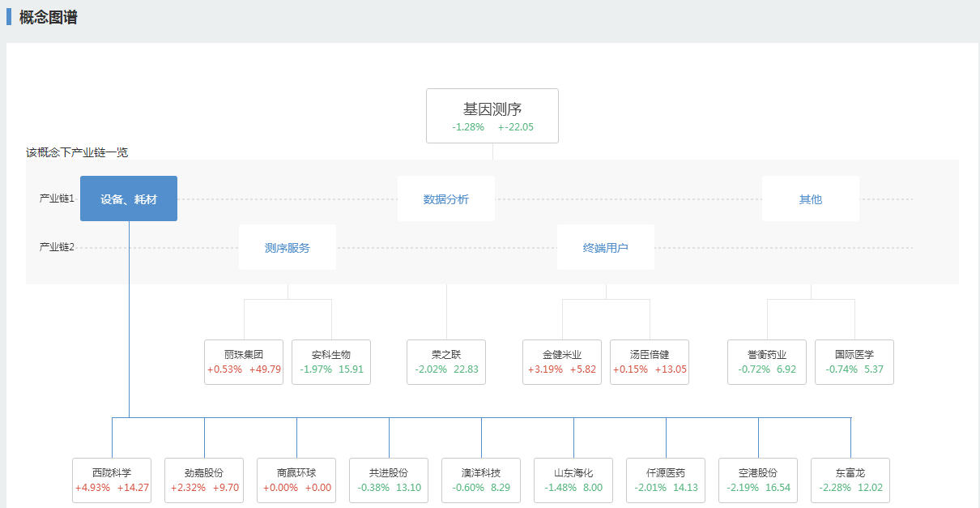Click the 产业链1 row label
This screenshot has width=980, height=508.
(x=57, y=199)
